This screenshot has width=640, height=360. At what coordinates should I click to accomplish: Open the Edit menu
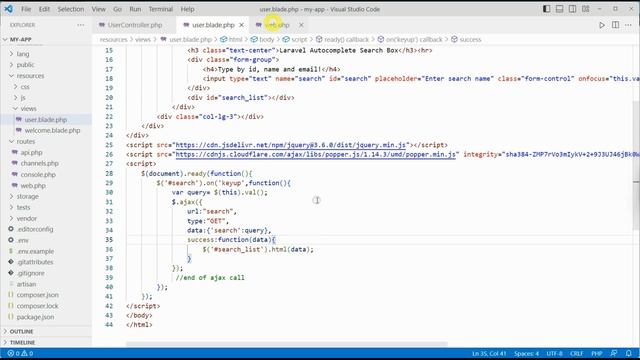click(44, 9)
